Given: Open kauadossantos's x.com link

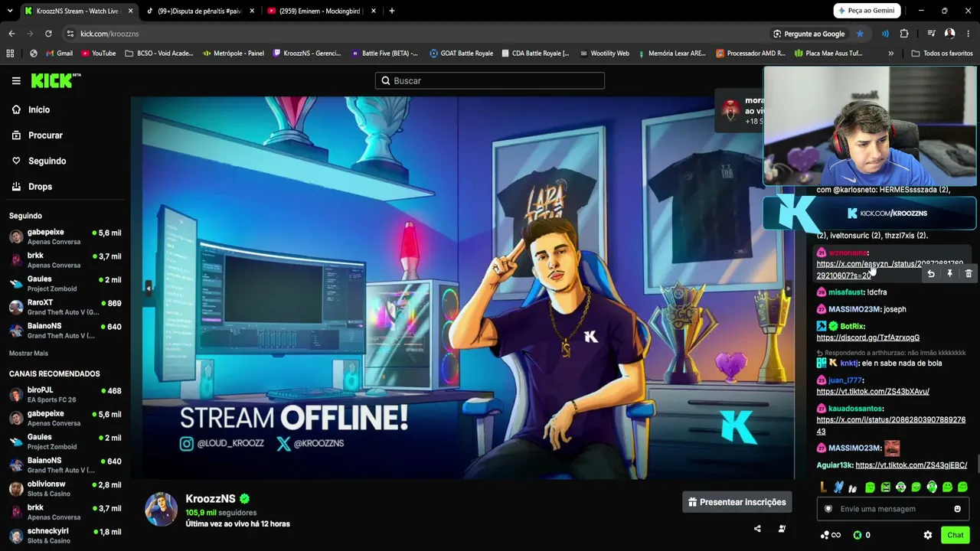Looking at the screenshot, I should click(891, 425).
